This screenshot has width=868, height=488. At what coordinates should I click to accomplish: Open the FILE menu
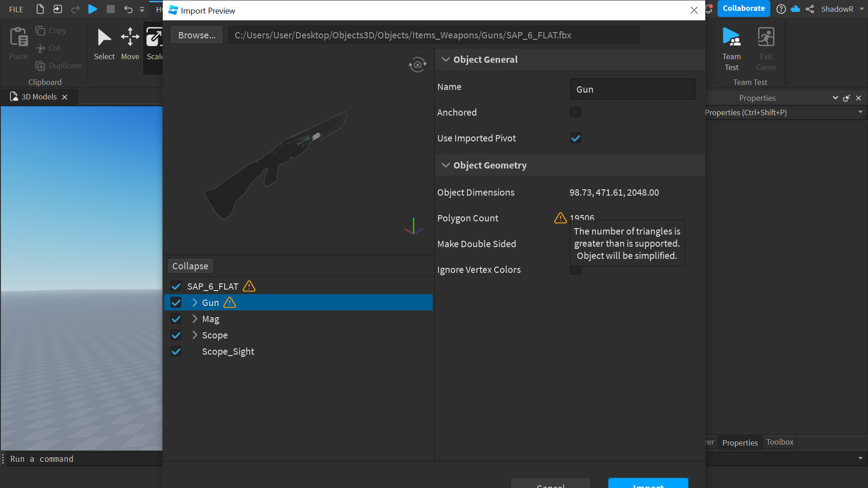pyautogui.click(x=15, y=9)
